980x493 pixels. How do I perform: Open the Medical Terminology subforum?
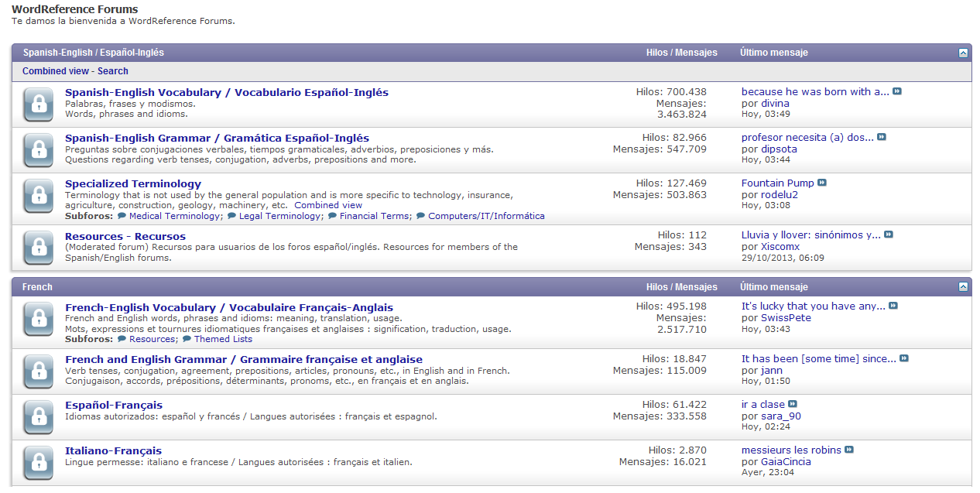coord(175,217)
